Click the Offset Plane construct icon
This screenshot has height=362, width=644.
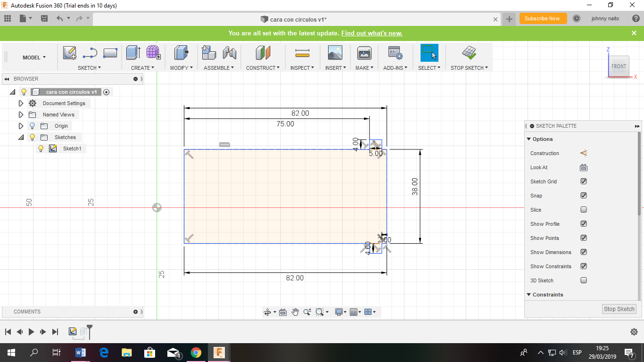click(x=263, y=53)
